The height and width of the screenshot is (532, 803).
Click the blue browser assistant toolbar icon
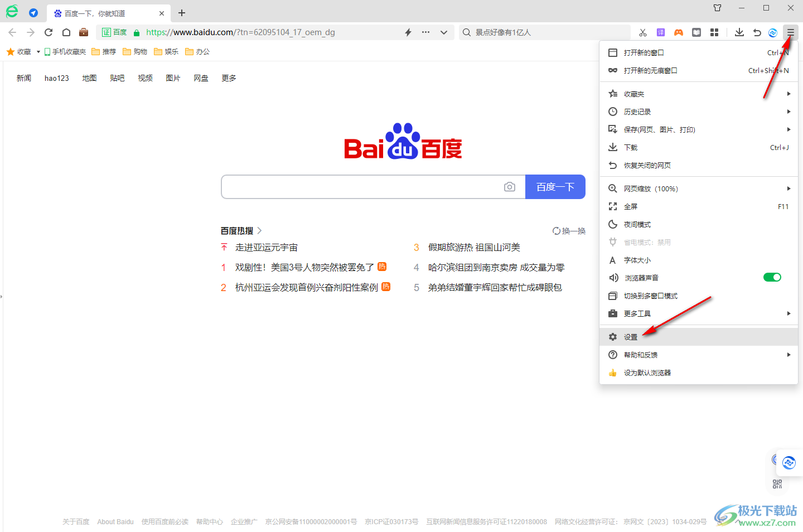(773, 32)
